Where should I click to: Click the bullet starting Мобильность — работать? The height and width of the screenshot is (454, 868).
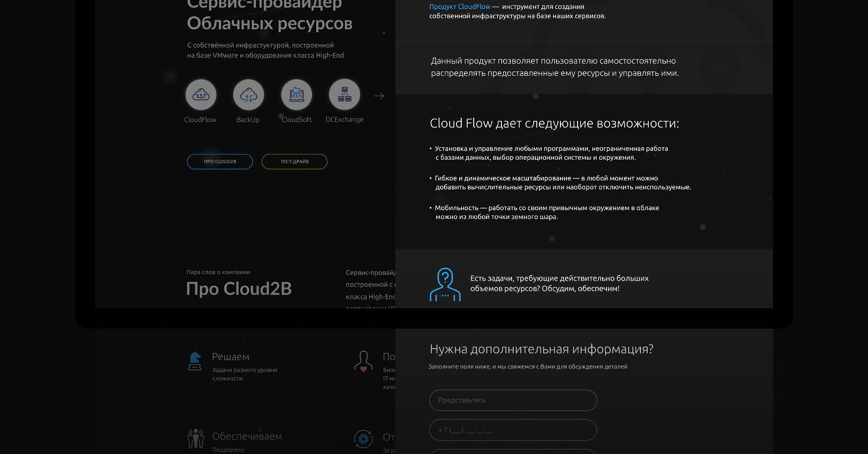[x=544, y=212]
